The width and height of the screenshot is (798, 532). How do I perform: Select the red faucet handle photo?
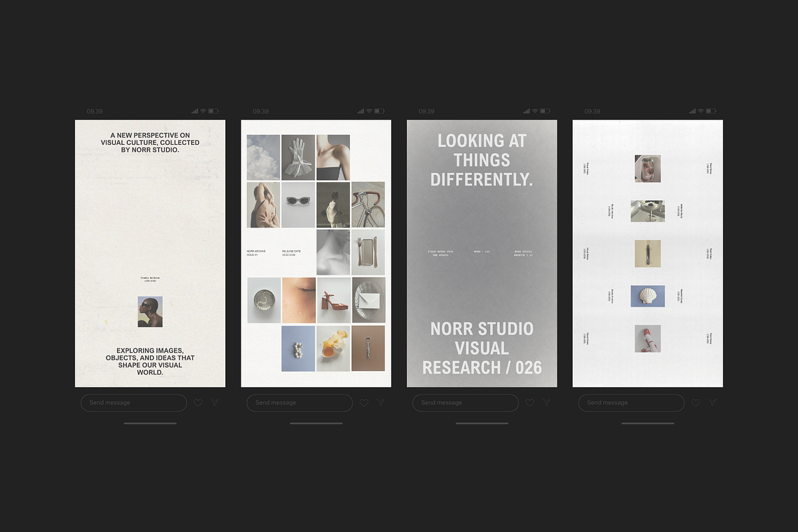pos(648,338)
